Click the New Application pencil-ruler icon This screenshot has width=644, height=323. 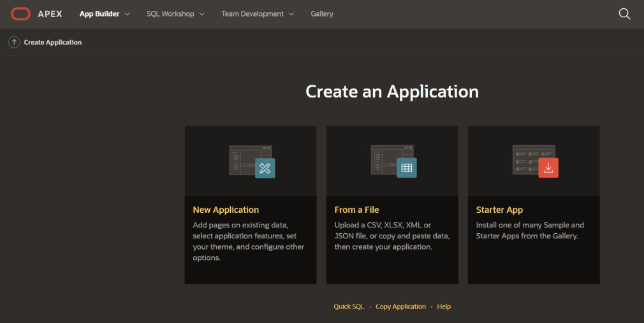265,168
